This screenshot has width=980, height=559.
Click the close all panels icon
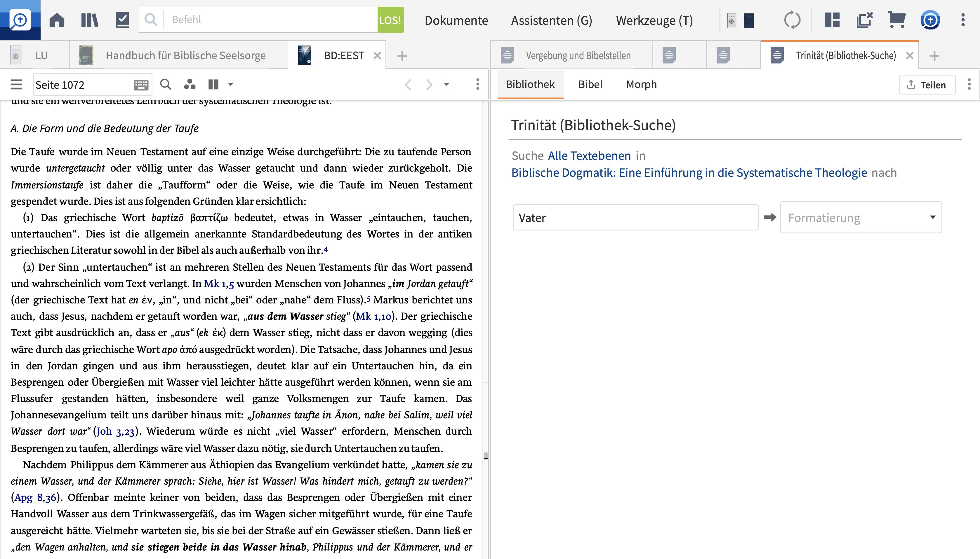(865, 20)
